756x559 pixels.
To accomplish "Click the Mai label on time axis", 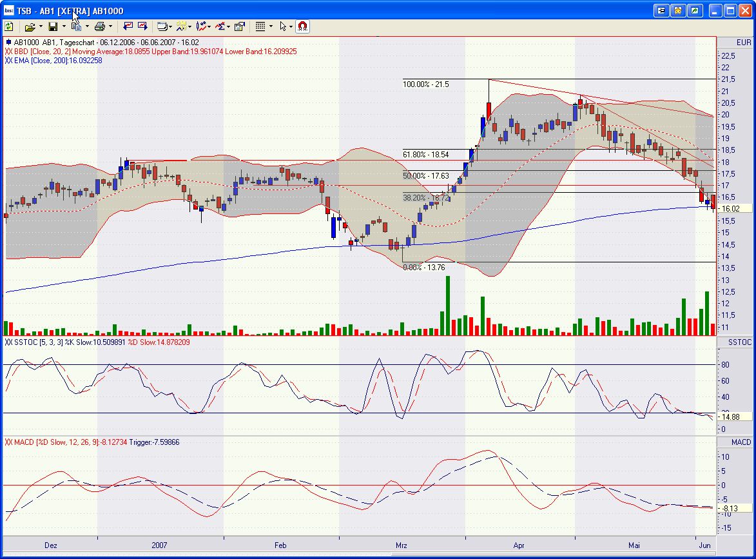I will pyautogui.click(x=634, y=545).
